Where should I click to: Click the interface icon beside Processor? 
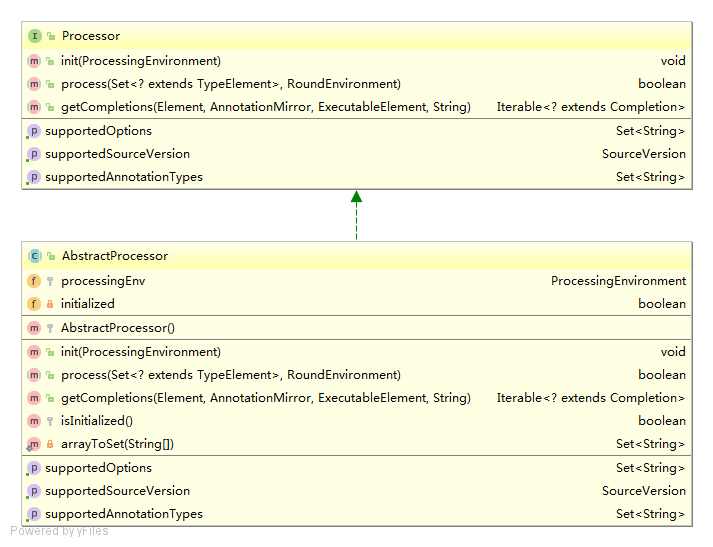[x=35, y=36]
